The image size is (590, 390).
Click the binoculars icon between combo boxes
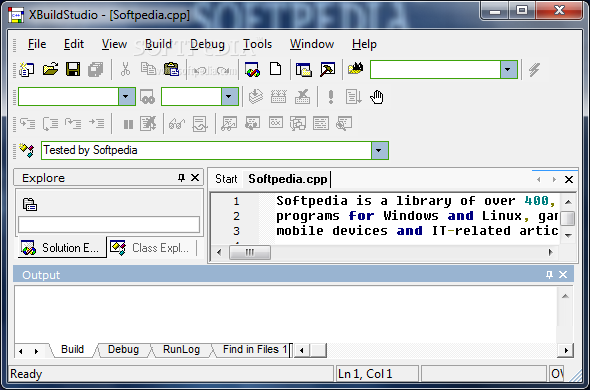[x=148, y=97]
